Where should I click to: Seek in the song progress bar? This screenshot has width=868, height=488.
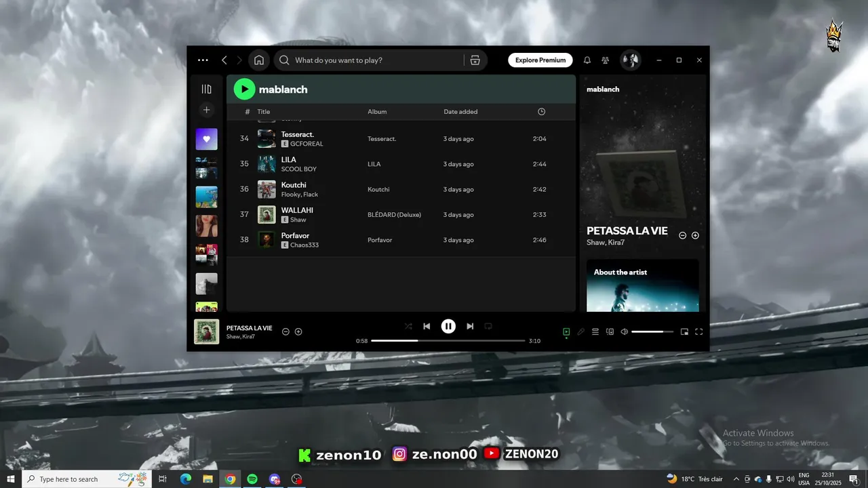click(448, 341)
